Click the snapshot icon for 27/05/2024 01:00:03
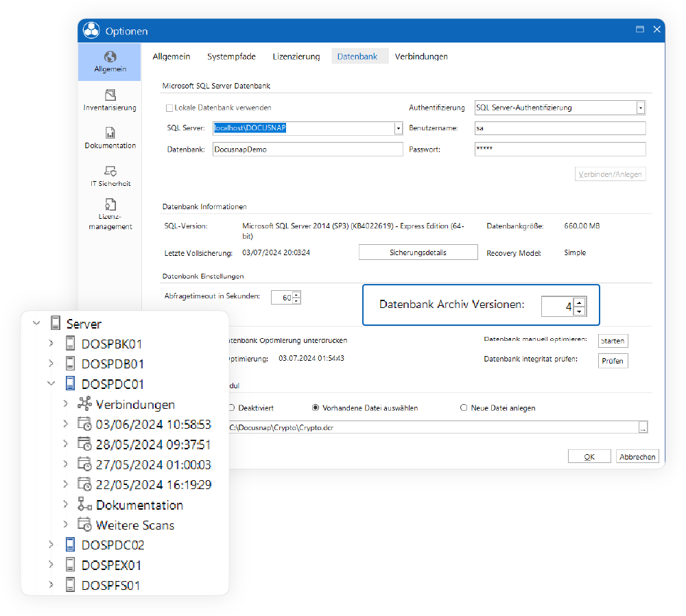This screenshot has height=616, width=686. click(84, 464)
